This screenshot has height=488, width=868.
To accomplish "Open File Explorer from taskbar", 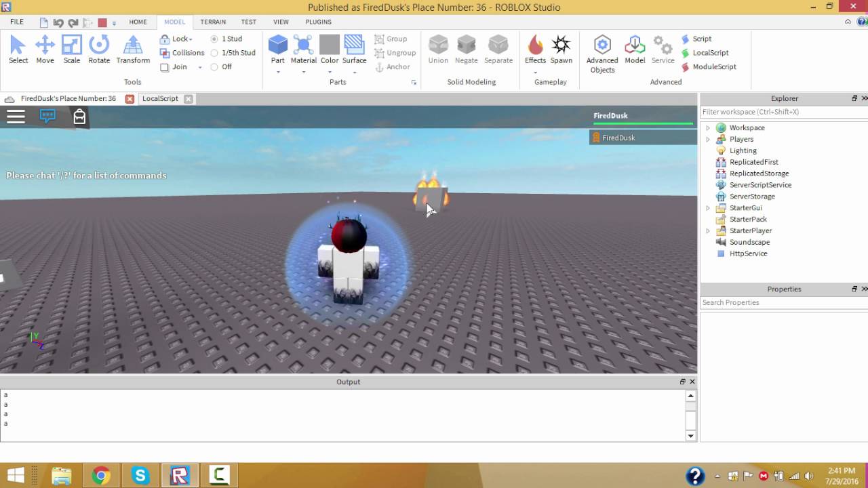I will coord(62,476).
